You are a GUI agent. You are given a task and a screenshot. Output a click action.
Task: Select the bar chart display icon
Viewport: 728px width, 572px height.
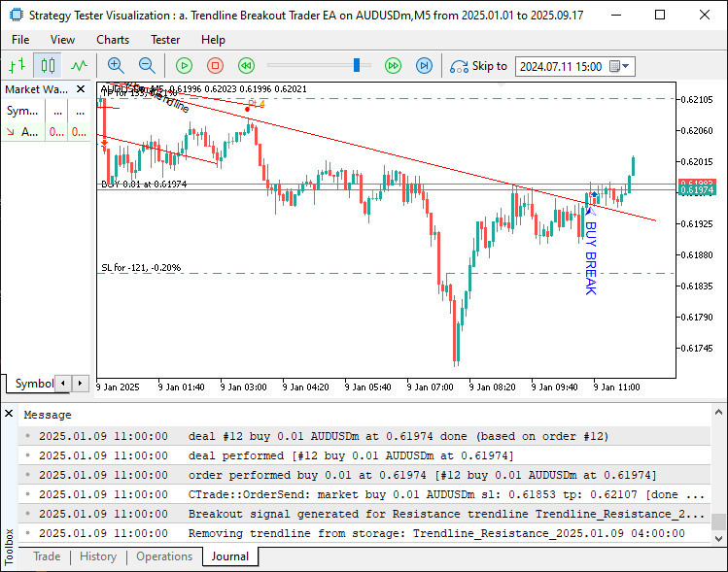pyautogui.click(x=17, y=66)
